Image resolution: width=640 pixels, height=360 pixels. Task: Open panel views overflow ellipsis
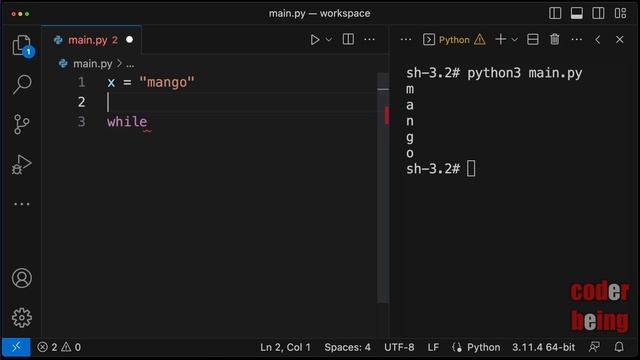click(406, 40)
